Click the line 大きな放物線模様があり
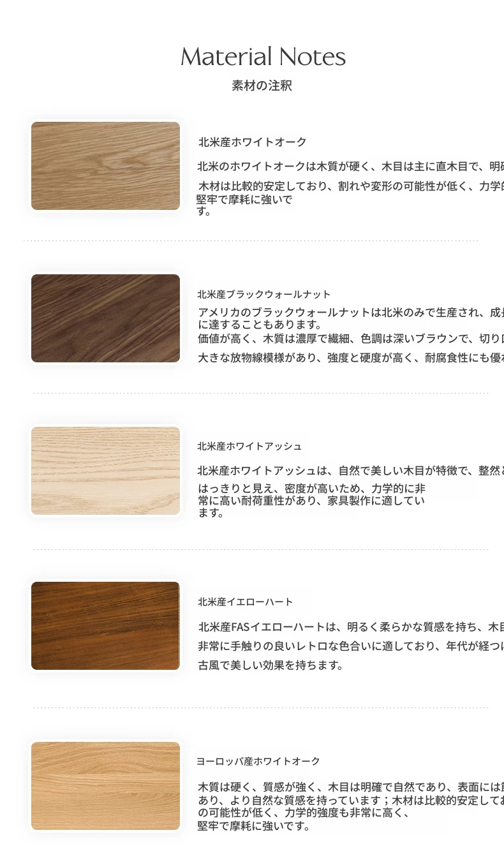 (x=351, y=358)
